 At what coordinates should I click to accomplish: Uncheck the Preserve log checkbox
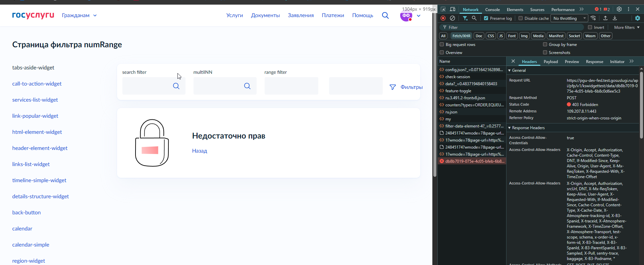click(486, 18)
